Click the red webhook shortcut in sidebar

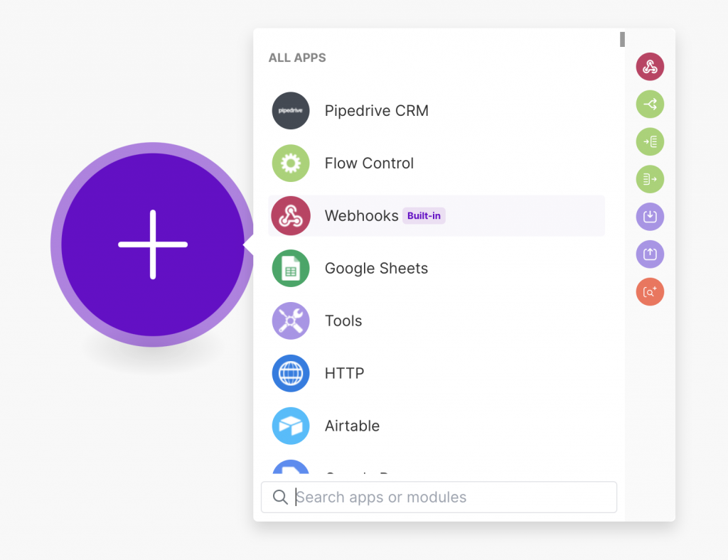point(650,67)
